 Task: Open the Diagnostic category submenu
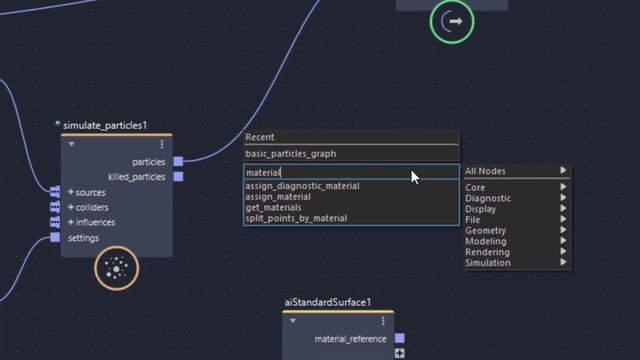(517, 198)
